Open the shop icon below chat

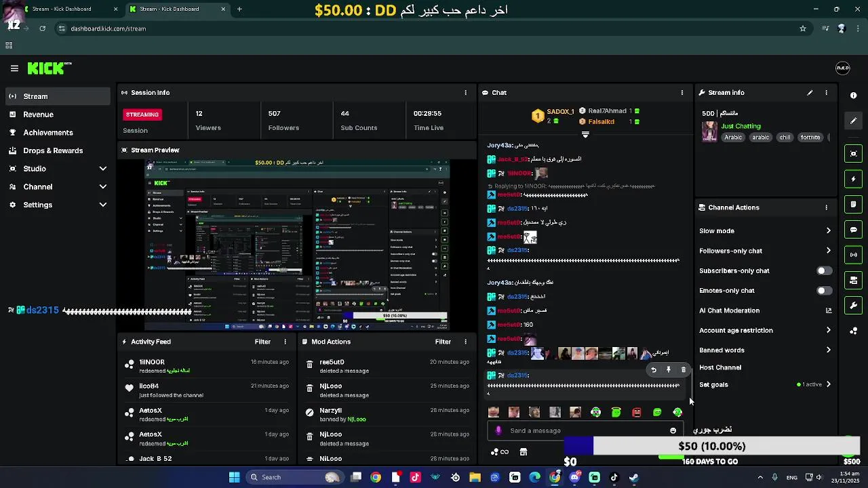point(524,452)
